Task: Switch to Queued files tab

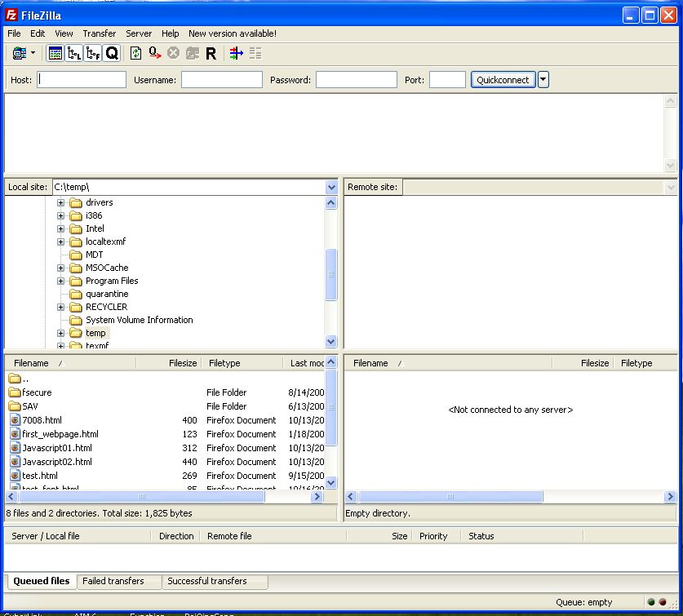Action: [x=42, y=581]
